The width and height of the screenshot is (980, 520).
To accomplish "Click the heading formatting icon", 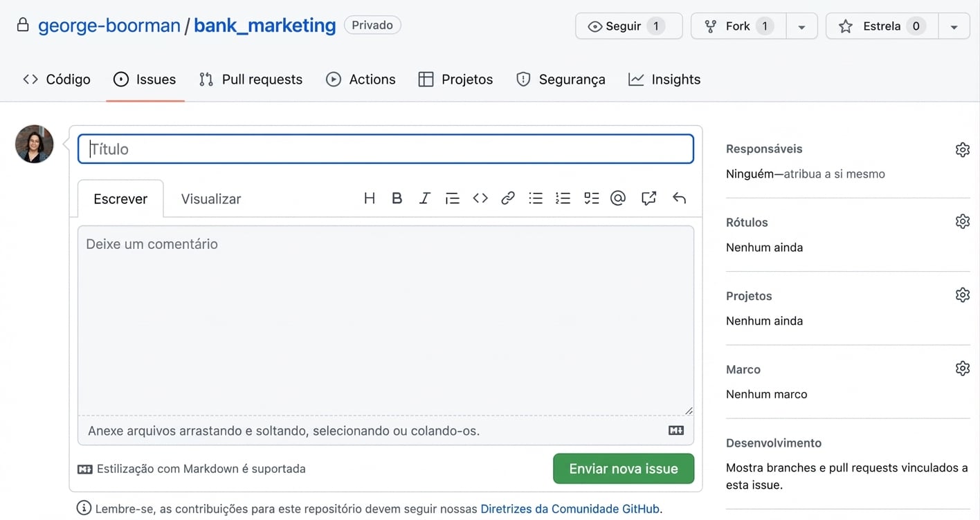I will click(370, 198).
